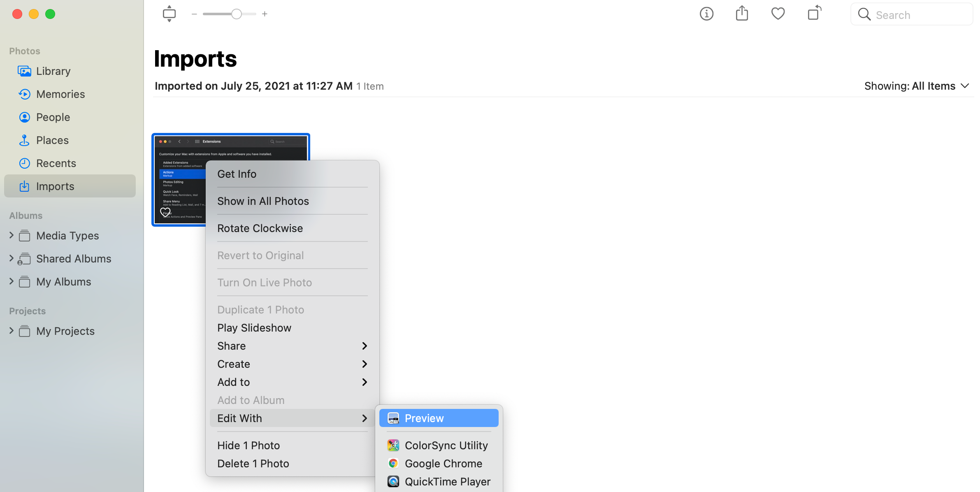Expand the Media Types folder
This screenshot has width=980, height=492.
click(12, 235)
